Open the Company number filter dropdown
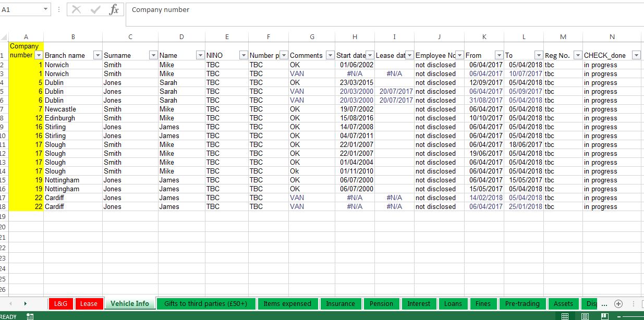The height and width of the screenshot is (320, 644). [39, 55]
